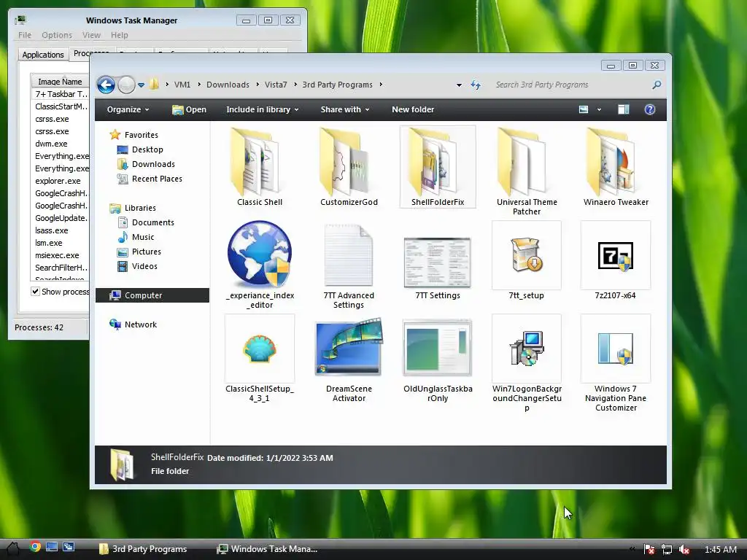Expand the arrow after 3rd Party Programs
The height and width of the screenshot is (560, 747).
click(381, 85)
